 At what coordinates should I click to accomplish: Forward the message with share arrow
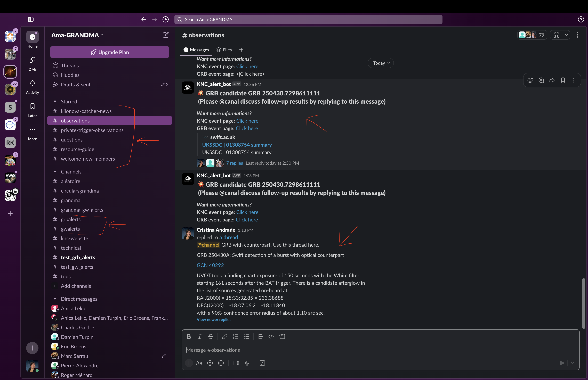pyautogui.click(x=552, y=80)
